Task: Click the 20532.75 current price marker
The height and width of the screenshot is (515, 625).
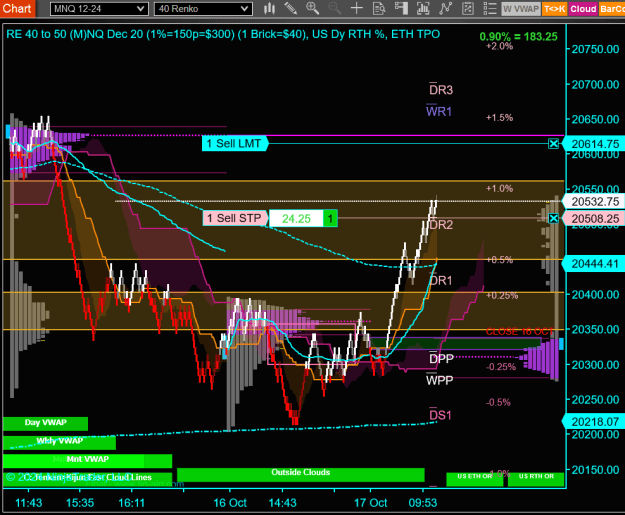Action: click(594, 201)
